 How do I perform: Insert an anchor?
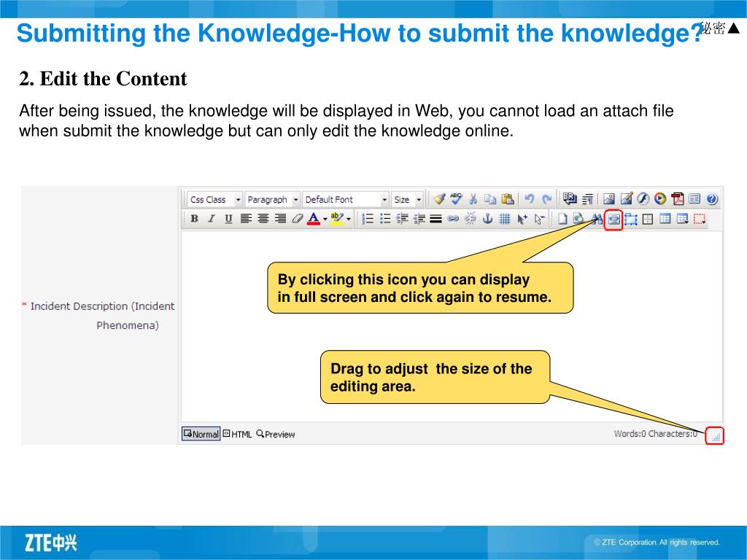click(487, 219)
